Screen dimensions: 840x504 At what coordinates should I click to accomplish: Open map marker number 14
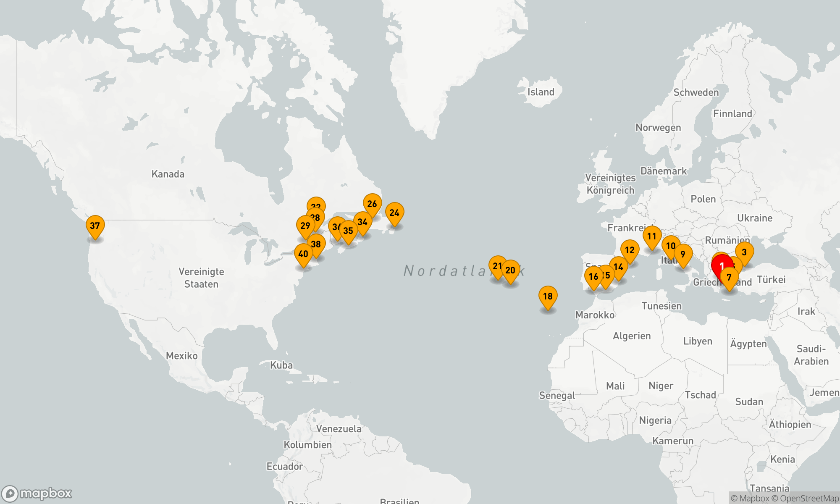click(619, 268)
